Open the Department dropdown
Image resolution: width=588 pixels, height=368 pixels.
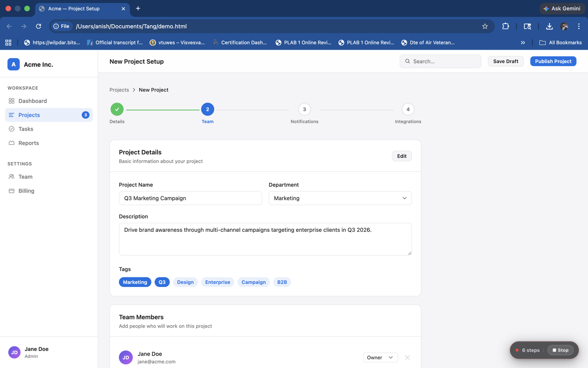pyautogui.click(x=340, y=198)
